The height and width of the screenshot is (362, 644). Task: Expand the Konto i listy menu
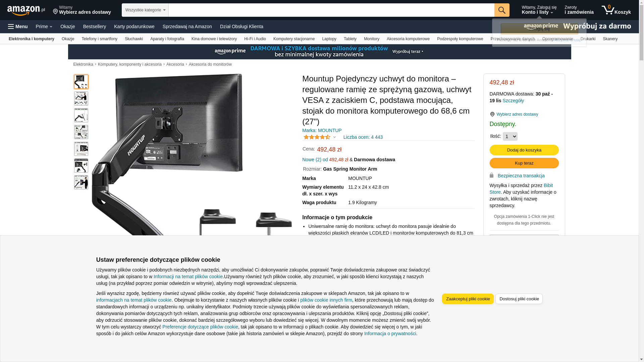539,10
